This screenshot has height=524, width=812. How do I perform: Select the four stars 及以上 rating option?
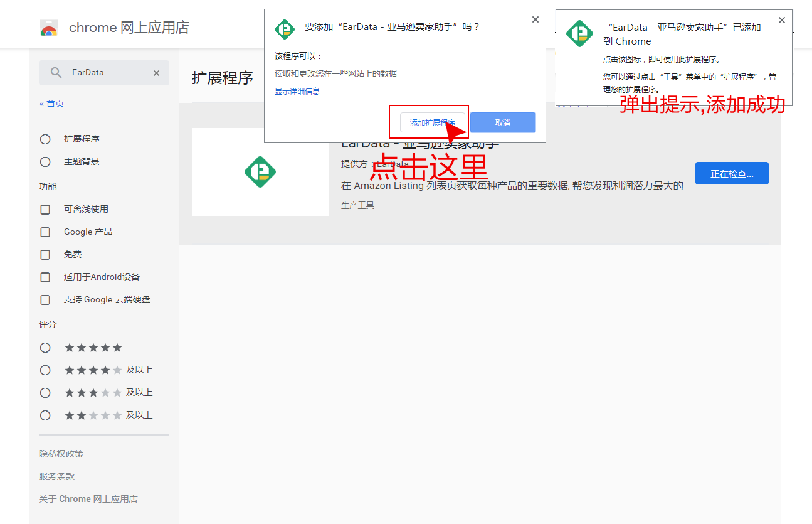[45, 370]
